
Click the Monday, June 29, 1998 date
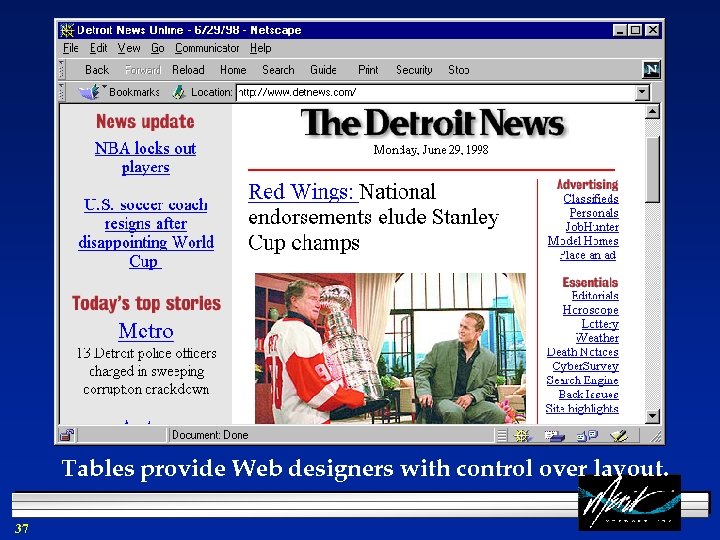431,150
